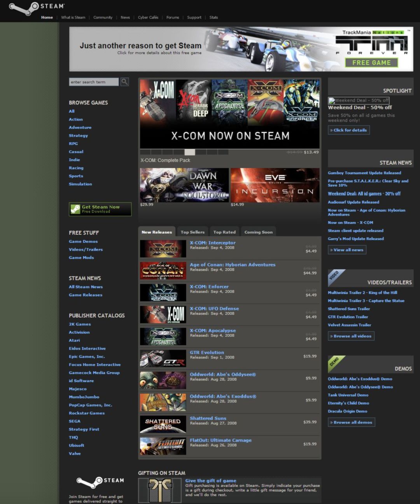420x504 pixels.
Task: Open the Game Demos link
Action: 83,241
